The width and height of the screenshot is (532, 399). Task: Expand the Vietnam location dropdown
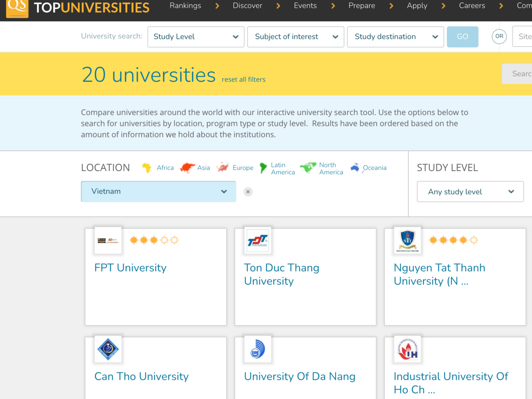[x=158, y=192]
